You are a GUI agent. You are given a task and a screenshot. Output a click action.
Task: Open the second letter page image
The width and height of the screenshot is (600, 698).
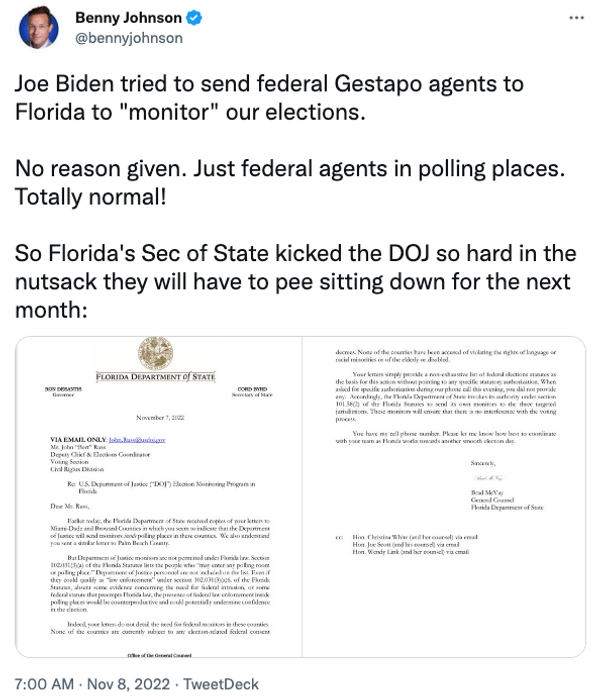pyautogui.click(x=444, y=497)
